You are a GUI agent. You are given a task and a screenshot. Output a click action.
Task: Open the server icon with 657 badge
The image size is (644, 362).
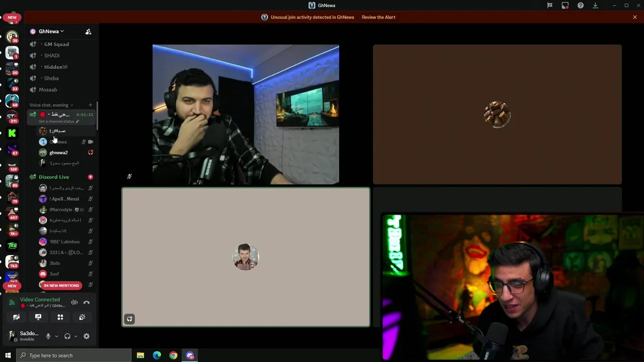pyautogui.click(x=12, y=213)
